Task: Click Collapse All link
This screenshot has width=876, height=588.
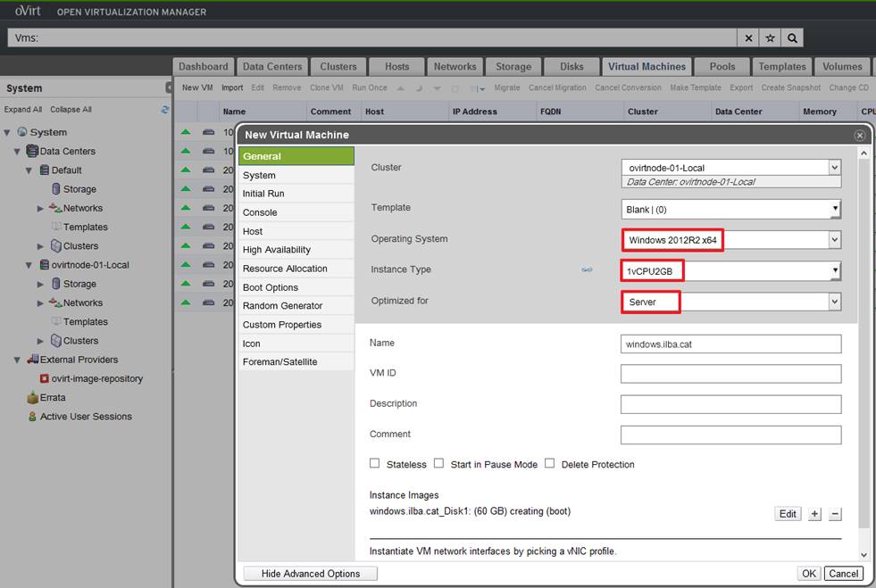Action: (71, 110)
